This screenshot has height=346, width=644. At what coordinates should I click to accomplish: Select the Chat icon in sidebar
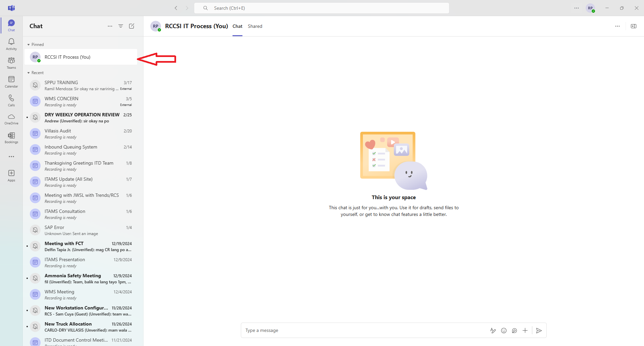pos(11,25)
